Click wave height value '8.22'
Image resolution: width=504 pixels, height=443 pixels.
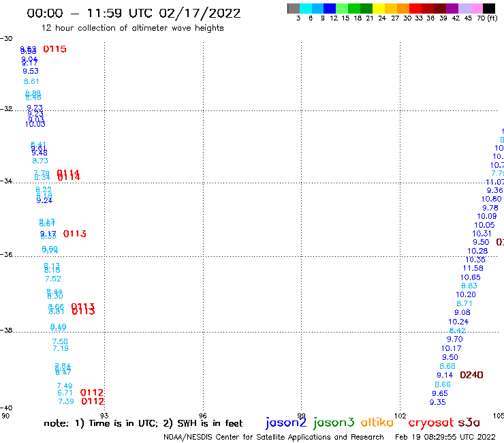coord(44,190)
